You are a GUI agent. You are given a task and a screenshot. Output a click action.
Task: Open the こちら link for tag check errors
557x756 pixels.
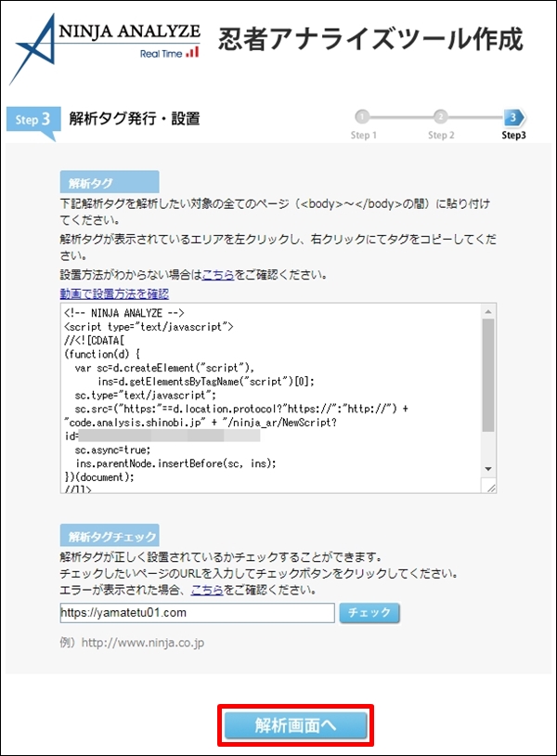(207, 590)
